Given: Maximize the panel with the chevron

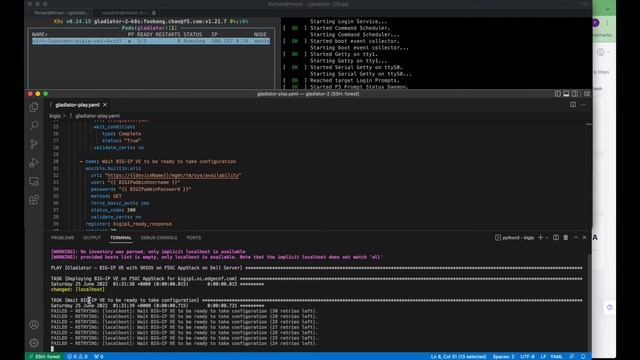Looking at the screenshot, I should coord(576,238).
